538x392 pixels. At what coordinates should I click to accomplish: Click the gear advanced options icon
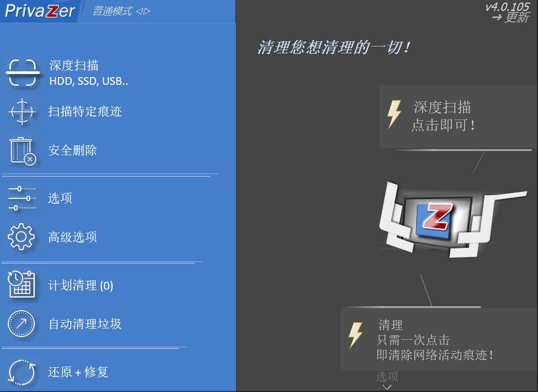[21, 237]
